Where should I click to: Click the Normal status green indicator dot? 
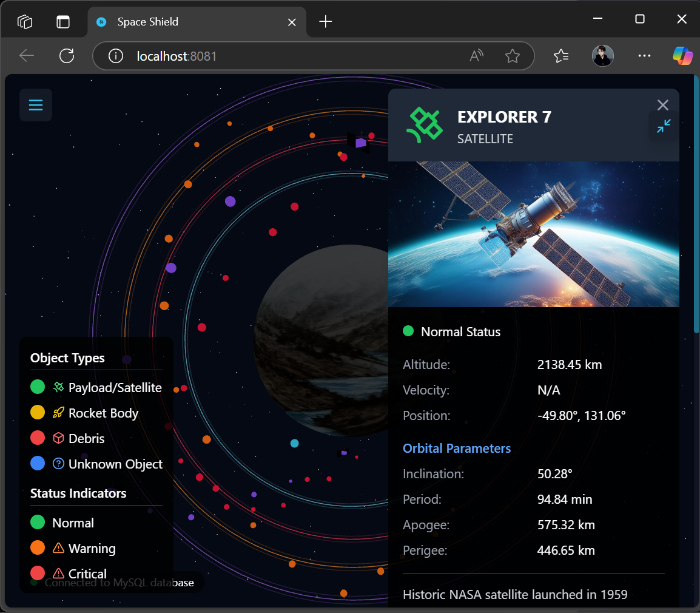point(407,331)
